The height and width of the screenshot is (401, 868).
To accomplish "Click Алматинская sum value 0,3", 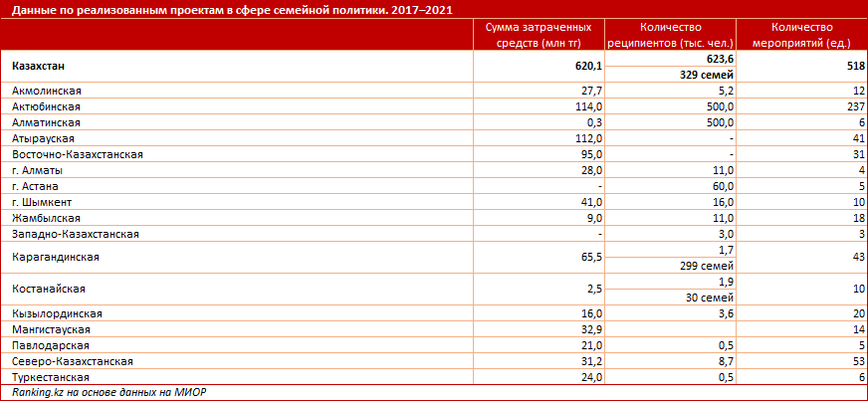I will point(595,122).
